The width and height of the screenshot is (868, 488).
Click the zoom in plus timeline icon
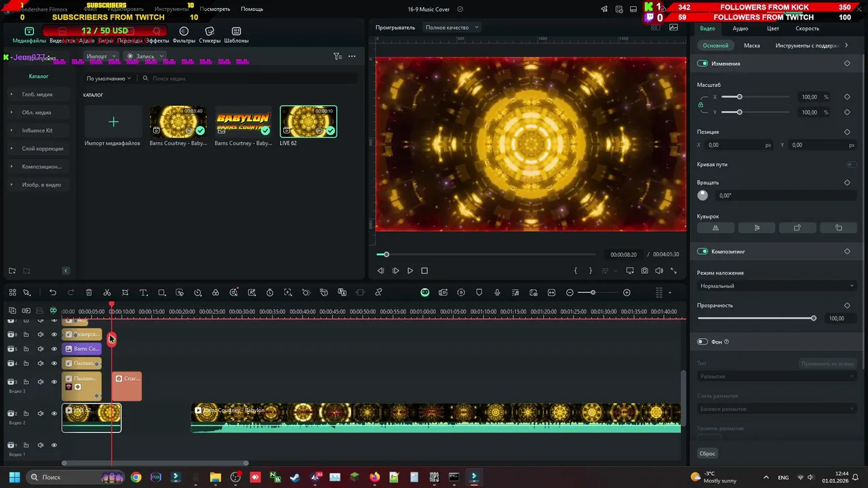[x=627, y=292]
